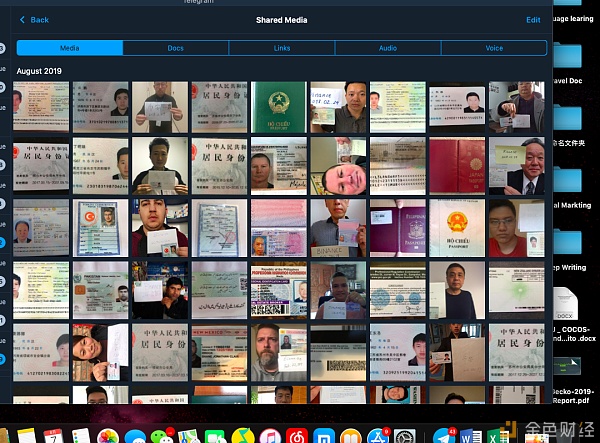Switch to the Voice tab
600x443 pixels.
494,48
